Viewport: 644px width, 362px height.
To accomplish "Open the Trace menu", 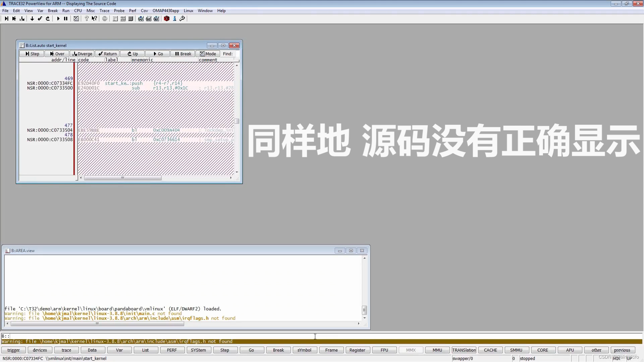I will pos(104,11).
